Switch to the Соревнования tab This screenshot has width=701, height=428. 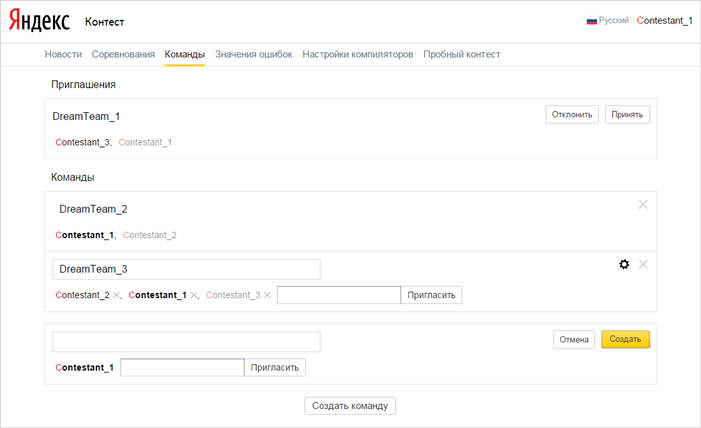tap(124, 54)
